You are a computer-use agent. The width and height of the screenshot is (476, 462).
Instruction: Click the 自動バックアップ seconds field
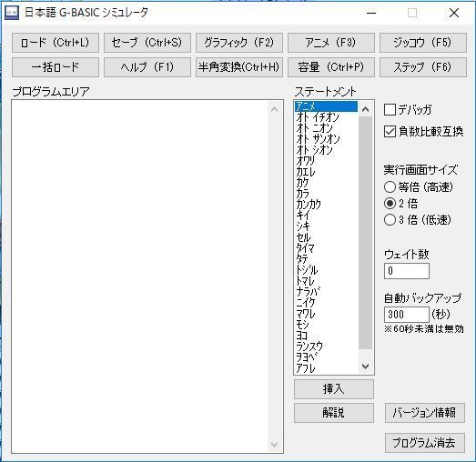(x=407, y=315)
